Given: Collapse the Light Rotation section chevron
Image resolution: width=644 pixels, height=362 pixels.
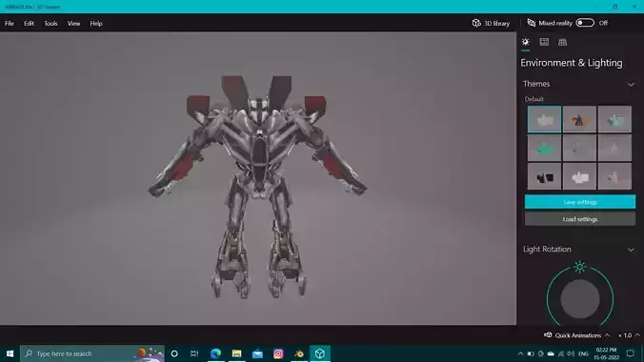Looking at the screenshot, I should point(631,250).
